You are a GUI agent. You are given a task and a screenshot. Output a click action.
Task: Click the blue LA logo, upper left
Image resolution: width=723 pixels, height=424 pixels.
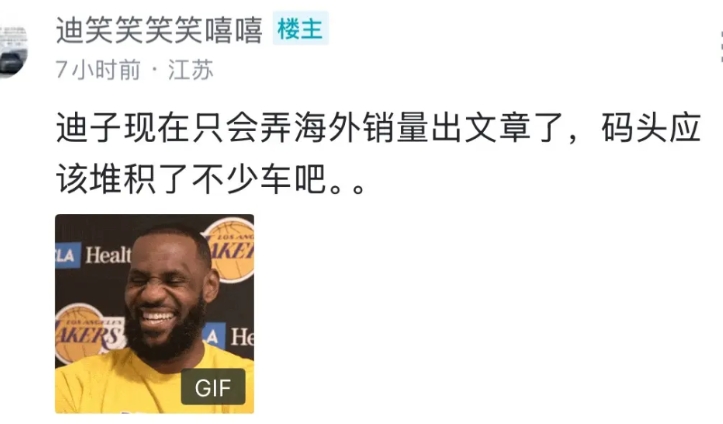[68, 255]
